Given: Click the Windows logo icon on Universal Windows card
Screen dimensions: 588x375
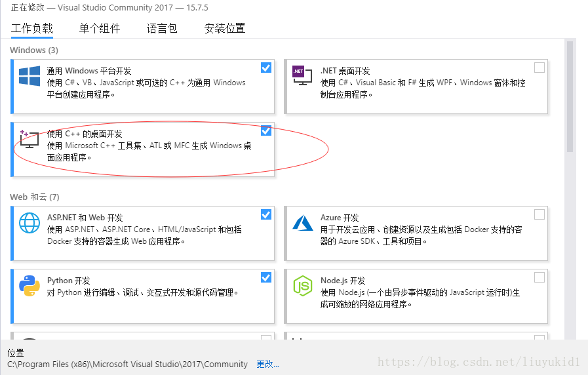Looking at the screenshot, I should (x=29, y=76).
